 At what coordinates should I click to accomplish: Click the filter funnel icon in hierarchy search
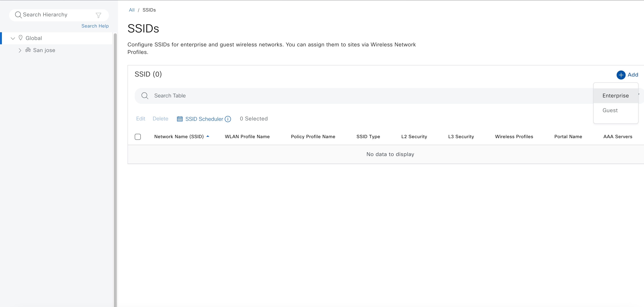pyautogui.click(x=98, y=15)
